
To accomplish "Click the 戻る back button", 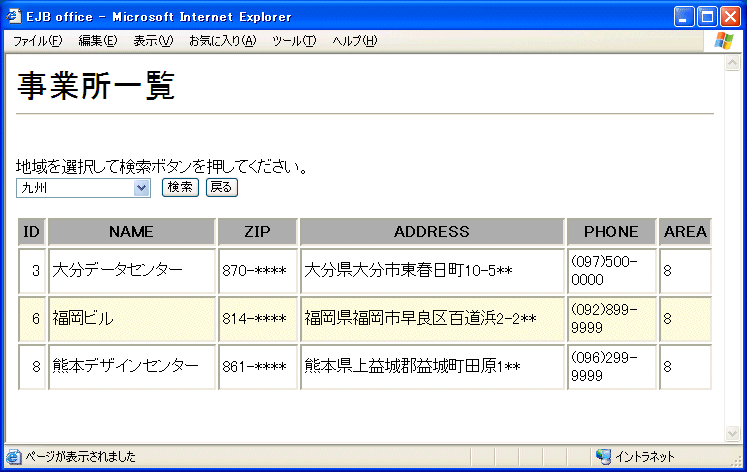I will tap(222, 187).
